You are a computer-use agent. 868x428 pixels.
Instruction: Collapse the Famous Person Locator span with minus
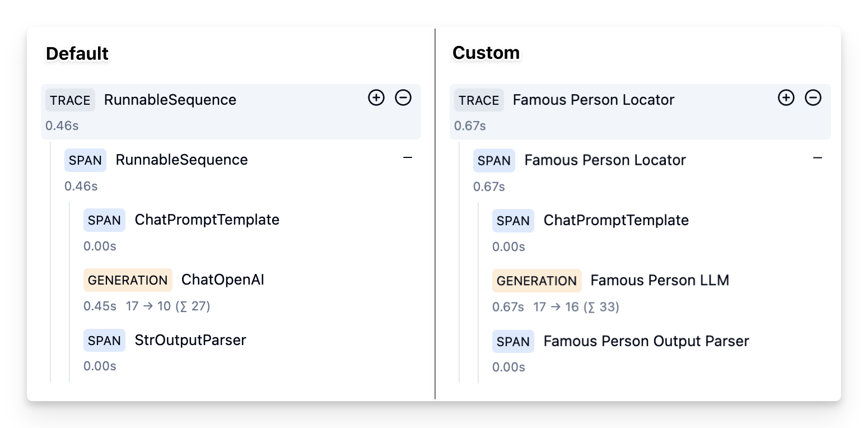[x=818, y=159]
